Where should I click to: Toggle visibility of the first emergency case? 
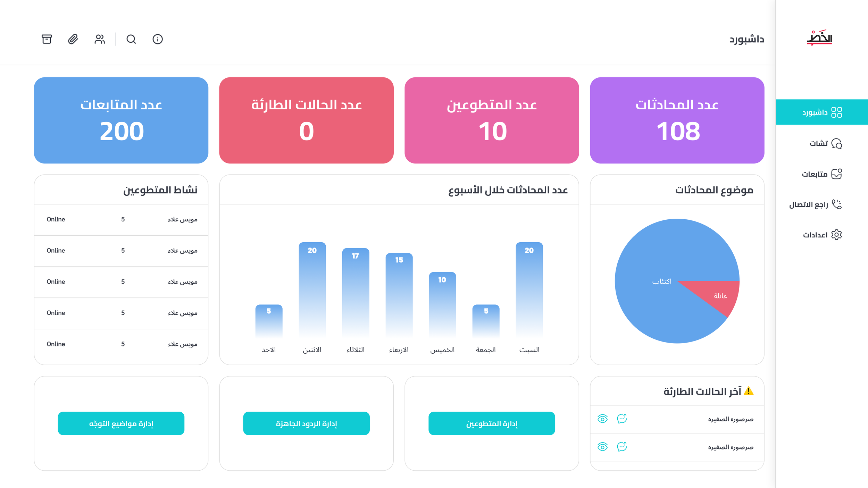(603, 419)
